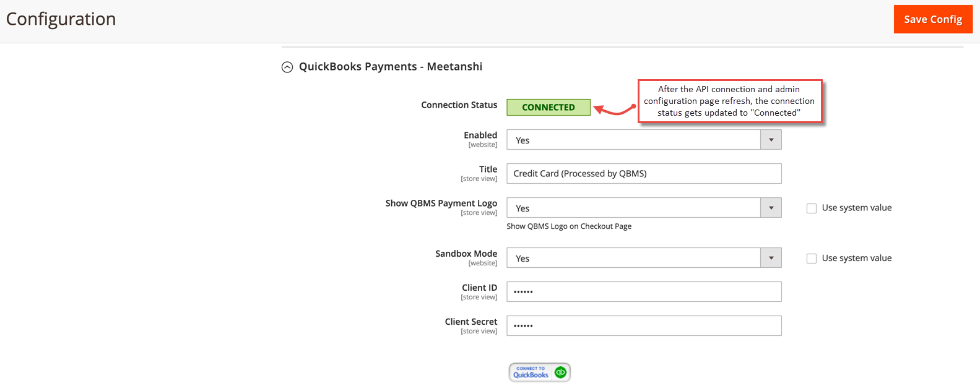Check Use system value for QBMS Payment Logo

point(812,208)
